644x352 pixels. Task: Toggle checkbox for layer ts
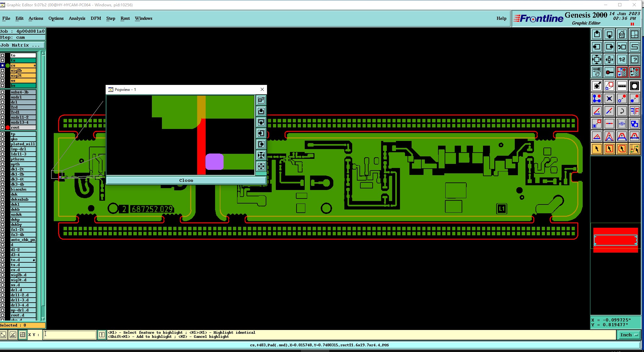tap(3, 60)
